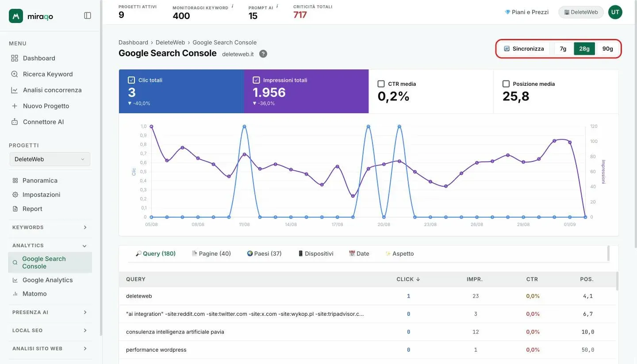Image resolution: width=637 pixels, height=364 pixels.
Task: Open Google Analytics in sidebar
Action: [x=50, y=280]
